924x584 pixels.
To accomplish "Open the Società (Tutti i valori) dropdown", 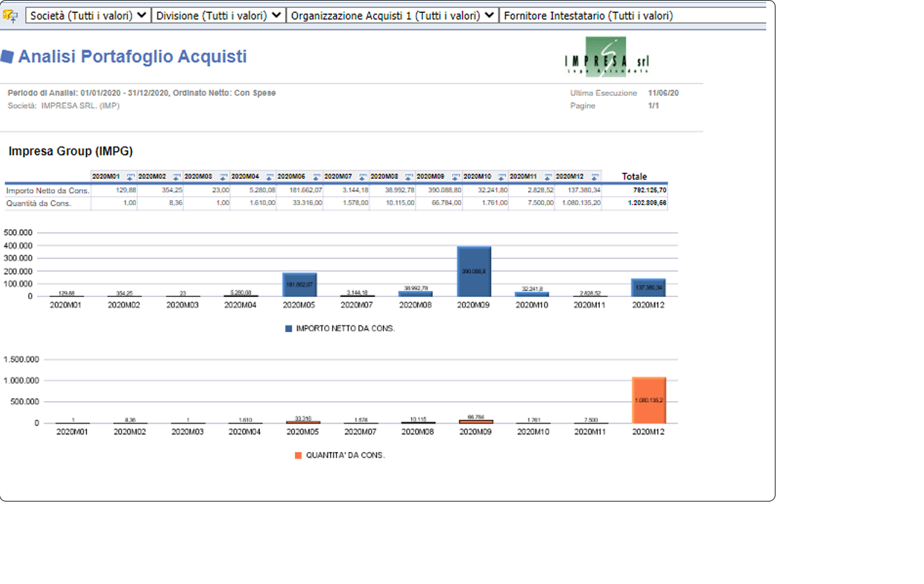I will 88,16.
